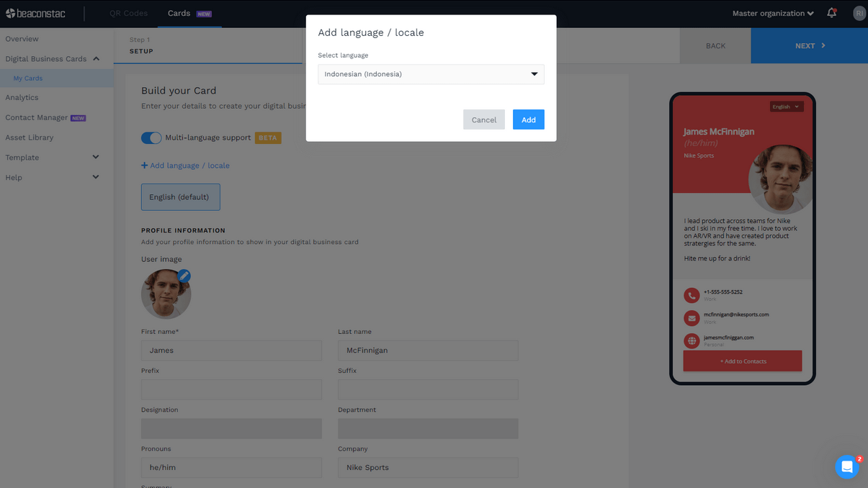Toggle the Multi-language support switch
Screen dimensions: 868x488
tap(151, 137)
